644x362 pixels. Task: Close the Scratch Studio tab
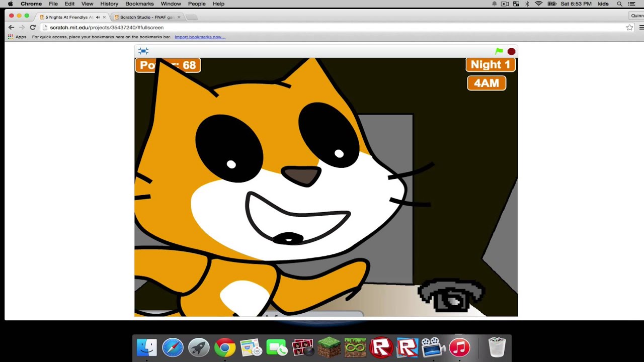(179, 17)
